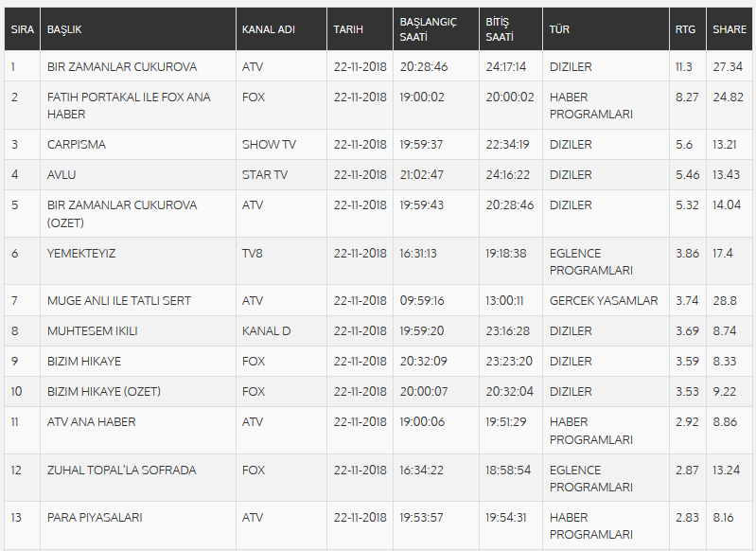Open rank number 1 link
The width and height of the screenshot is (756, 551).
tap(13, 67)
